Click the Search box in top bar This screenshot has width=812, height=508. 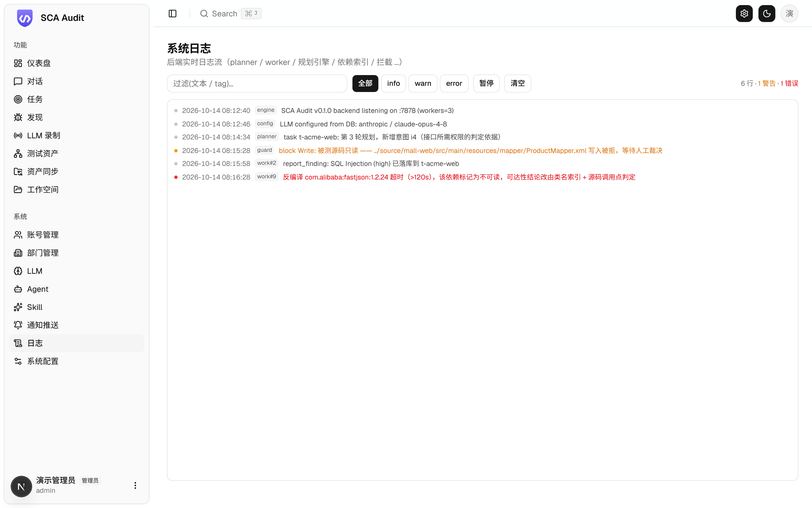coord(231,14)
